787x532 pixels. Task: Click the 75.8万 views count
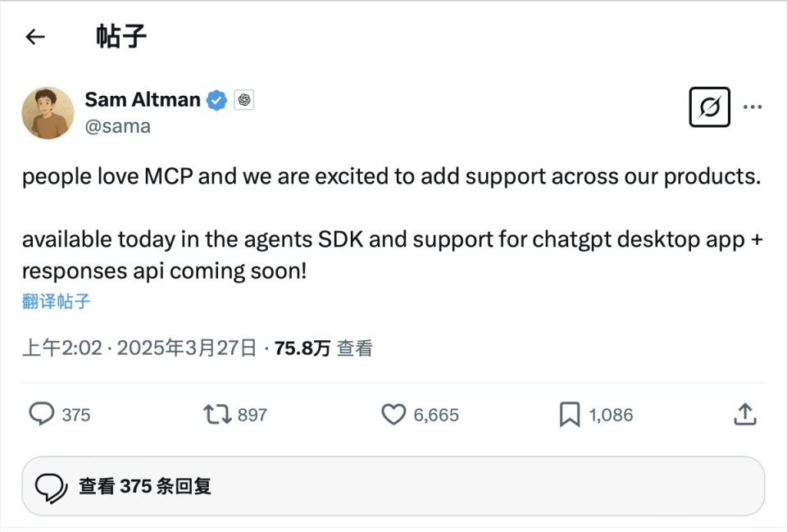coord(303,348)
